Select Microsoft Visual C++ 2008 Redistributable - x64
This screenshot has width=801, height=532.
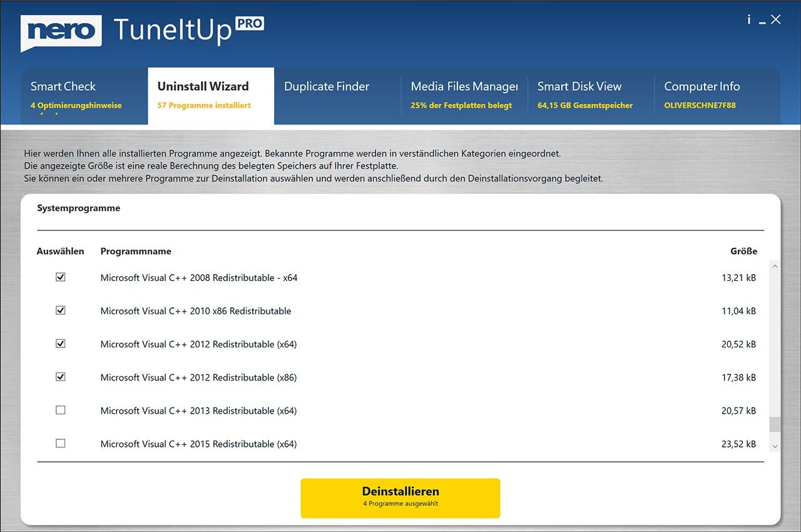tap(199, 277)
